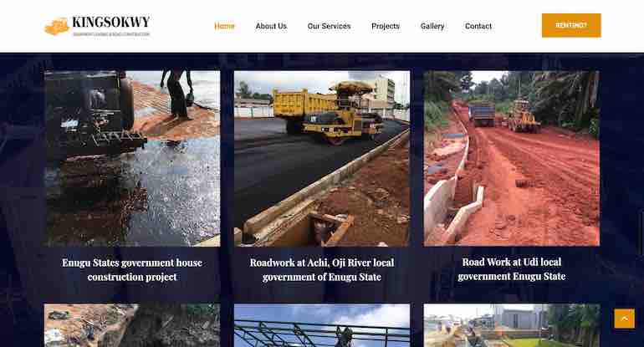The height and width of the screenshot is (347, 644).
Task: Click the scroll-to-top arrow button
Action: pos(624,319)
